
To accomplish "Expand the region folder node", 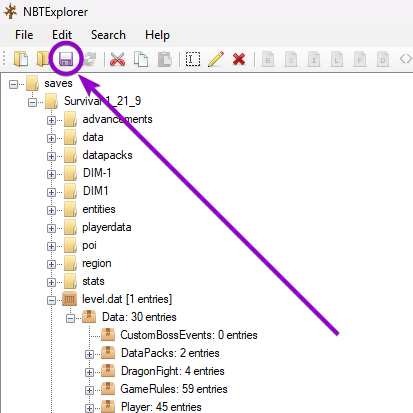I will click(x=51, y=264).
